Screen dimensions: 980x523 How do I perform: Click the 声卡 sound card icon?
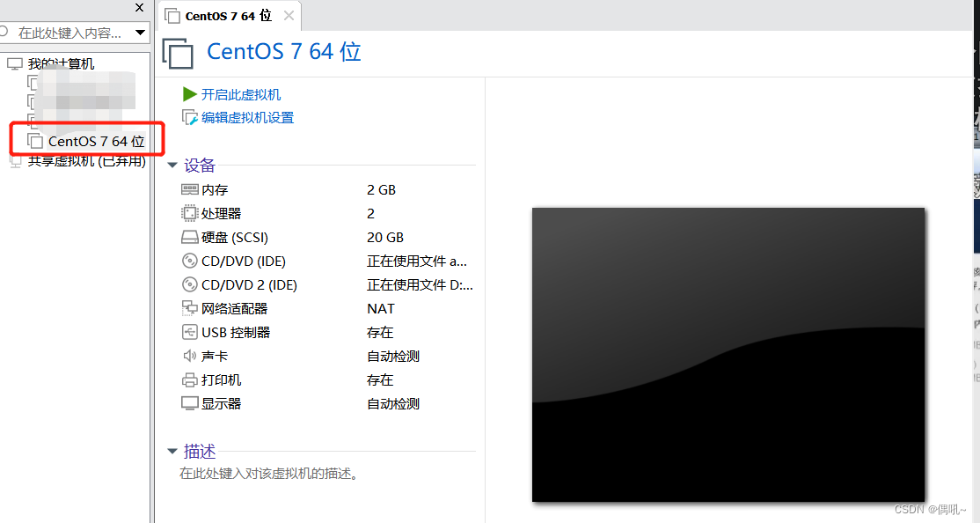pos(190,355)
